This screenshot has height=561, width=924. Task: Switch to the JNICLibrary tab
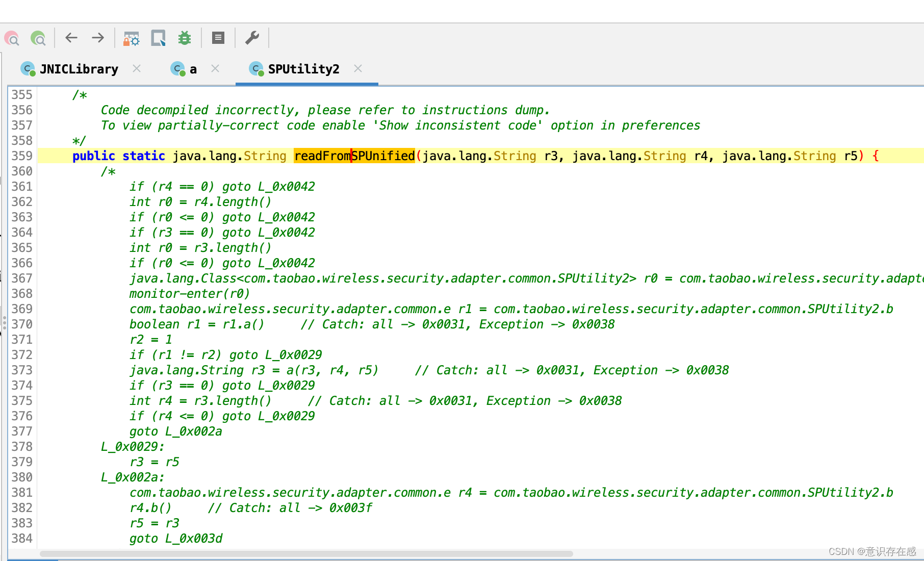(x=79, y=69)
